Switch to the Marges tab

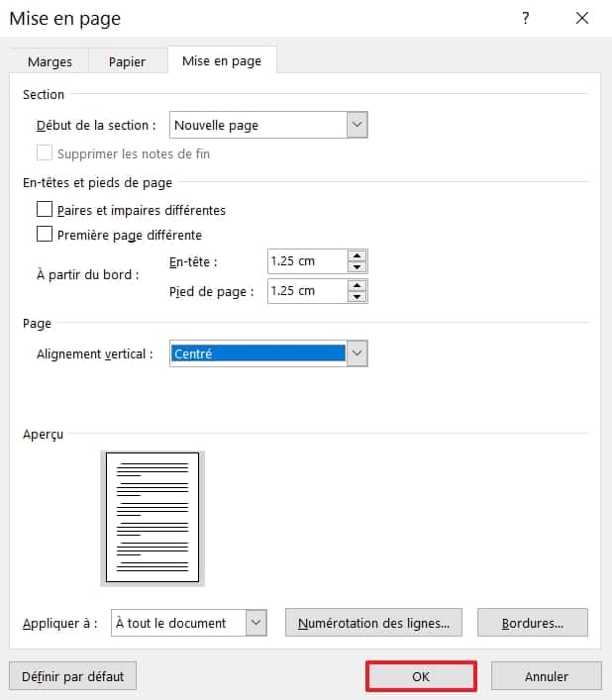(50, 61)
